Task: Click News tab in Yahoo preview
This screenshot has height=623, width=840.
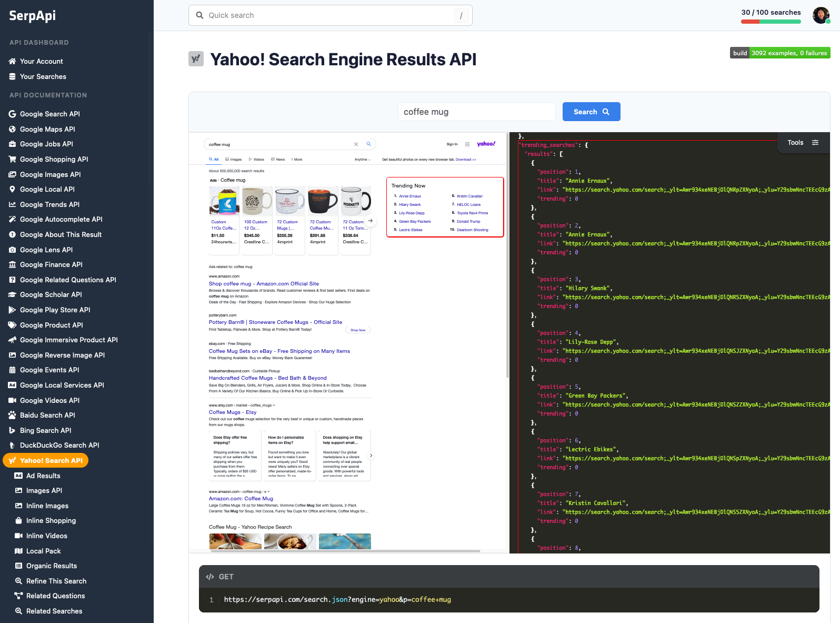Action: click(278, 159)
